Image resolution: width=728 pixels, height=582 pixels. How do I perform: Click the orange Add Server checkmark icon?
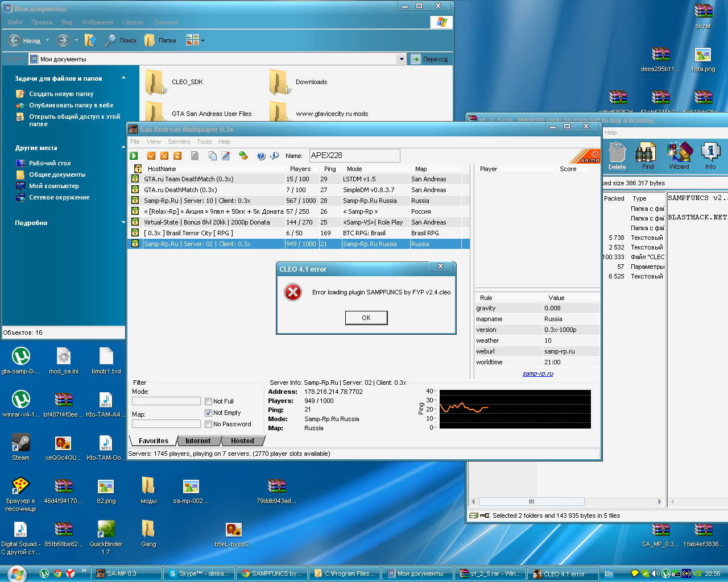(x=151, y=156)
